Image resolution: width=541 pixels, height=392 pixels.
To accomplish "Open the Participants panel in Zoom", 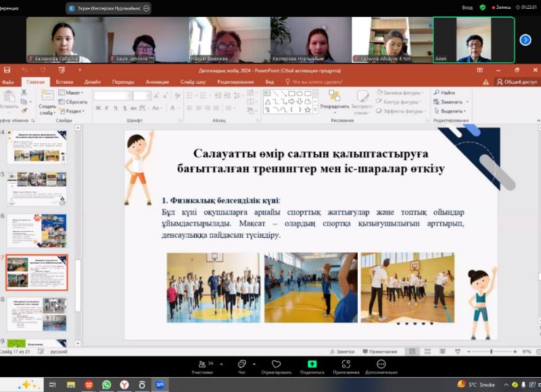I will 202,365.
